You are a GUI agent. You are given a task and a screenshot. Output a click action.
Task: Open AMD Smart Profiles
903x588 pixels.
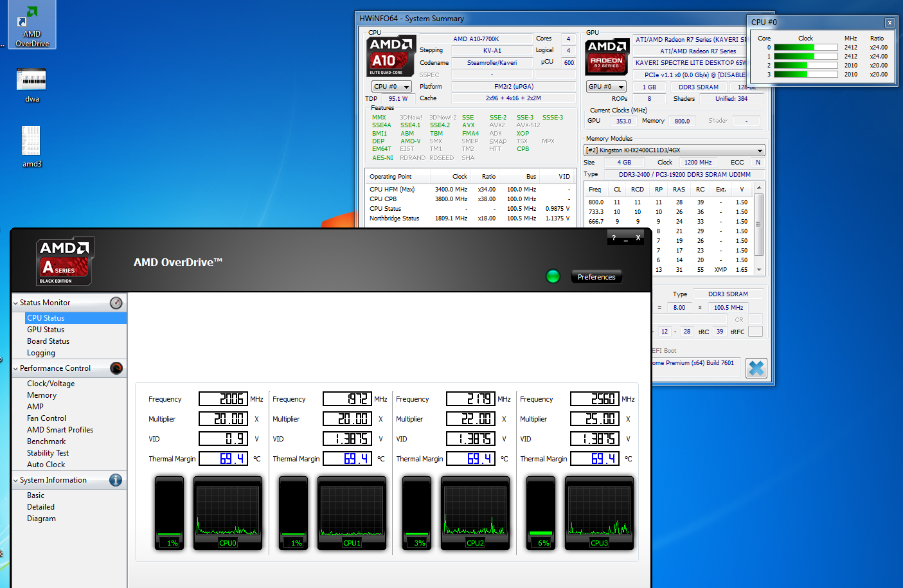[x=60, y=430]
